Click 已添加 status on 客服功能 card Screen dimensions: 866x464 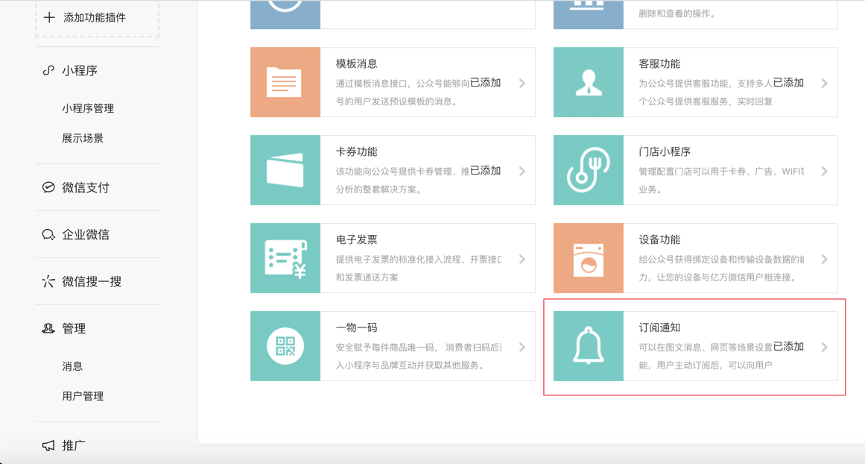pos(788,83)
